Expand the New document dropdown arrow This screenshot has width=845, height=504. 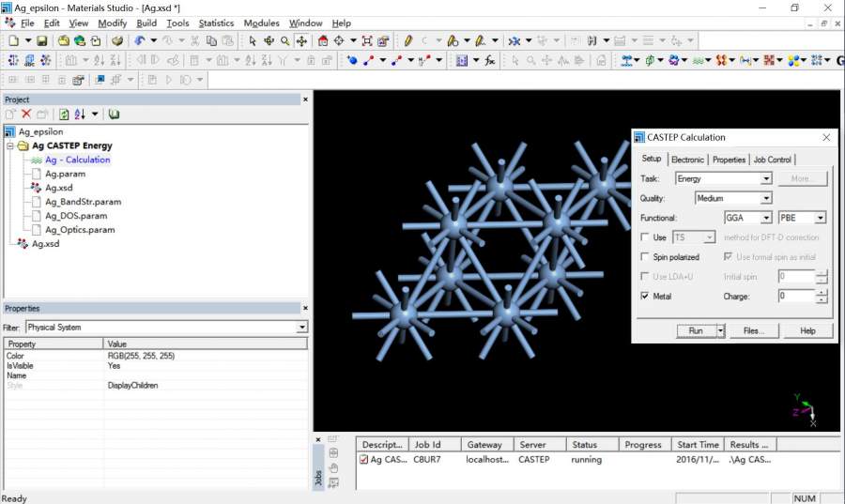(x=27, y=41)
